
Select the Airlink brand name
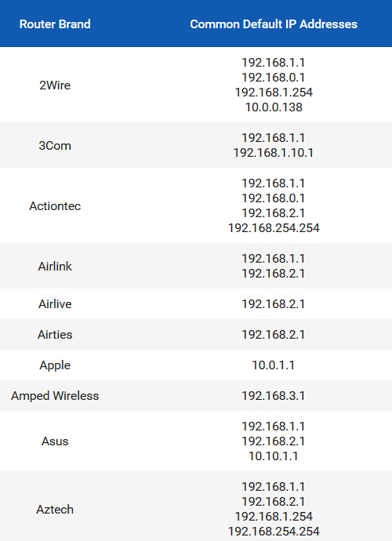(55, 267)
